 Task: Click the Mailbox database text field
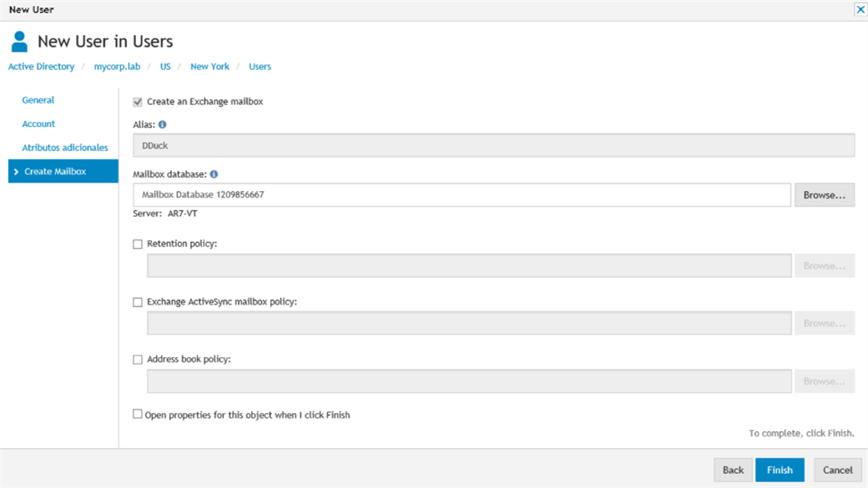tap(462, 194)
